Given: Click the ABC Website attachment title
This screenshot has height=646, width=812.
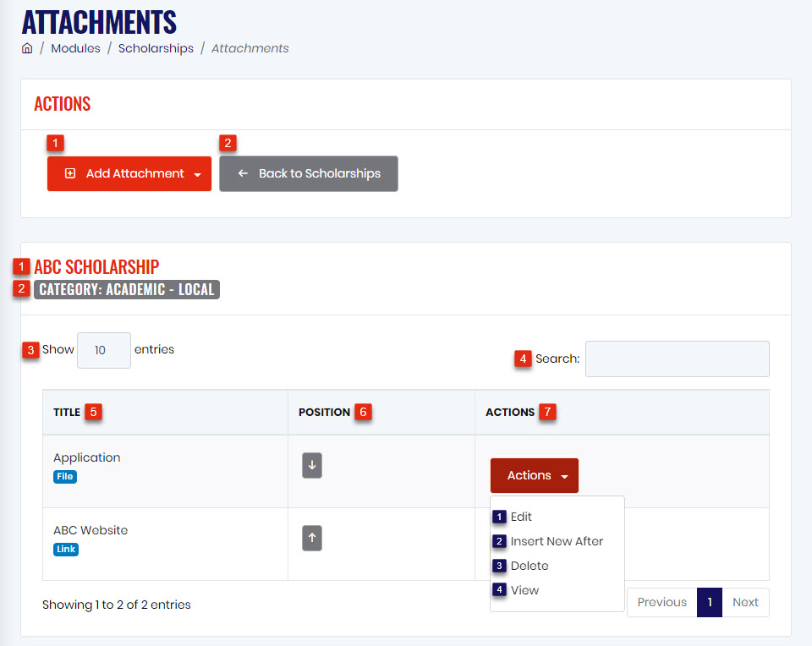Looking at the screenshot, I should coord(91,530).
